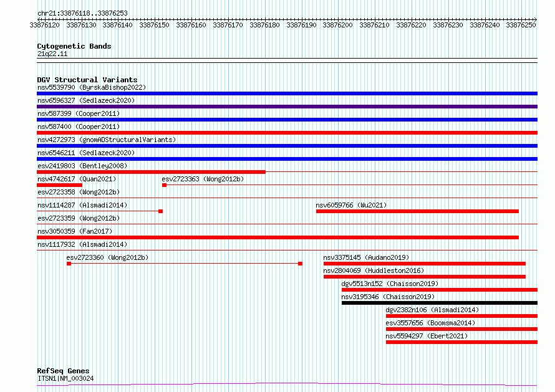This screenshot has height=392, width=555.
Task: Click the esv2723358 (Wong2012b) label
Action: click(x=79, y=192)
